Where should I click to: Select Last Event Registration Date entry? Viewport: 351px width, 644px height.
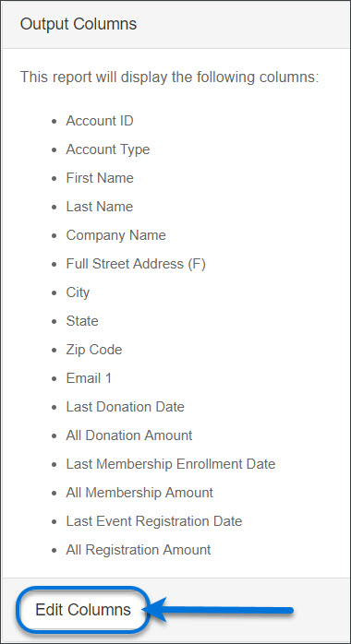(x=153, y=521)
